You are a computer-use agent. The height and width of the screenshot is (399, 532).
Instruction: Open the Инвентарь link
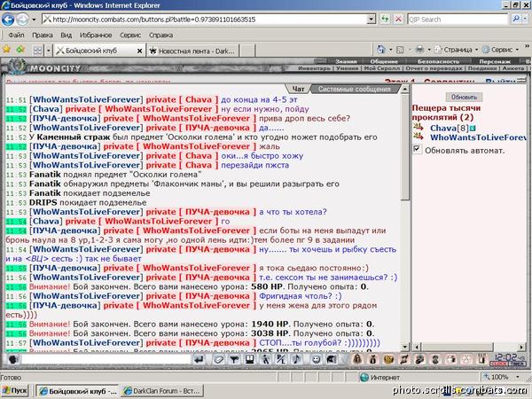click(314, 68)
